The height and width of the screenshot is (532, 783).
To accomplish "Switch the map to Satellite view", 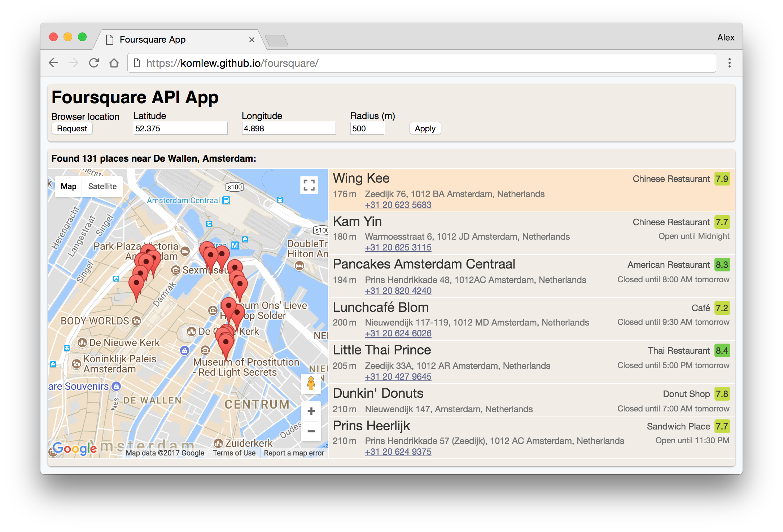I will click(102, 186).
